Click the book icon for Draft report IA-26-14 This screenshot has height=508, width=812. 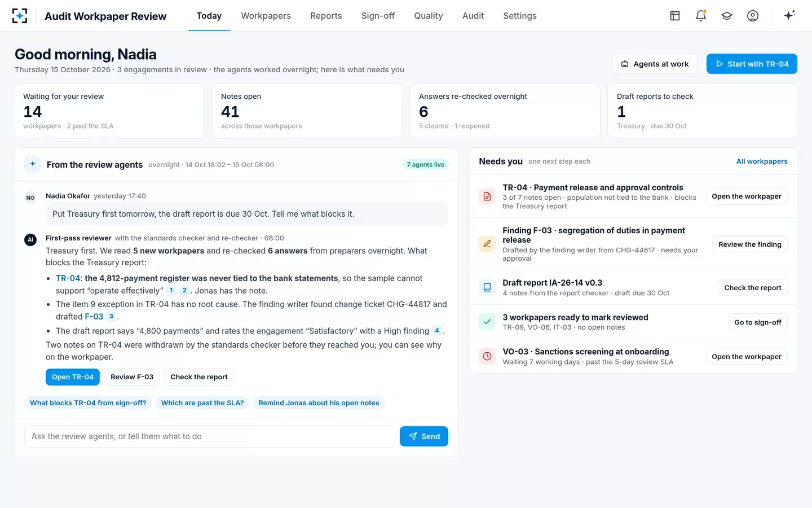tap(487, 287)
